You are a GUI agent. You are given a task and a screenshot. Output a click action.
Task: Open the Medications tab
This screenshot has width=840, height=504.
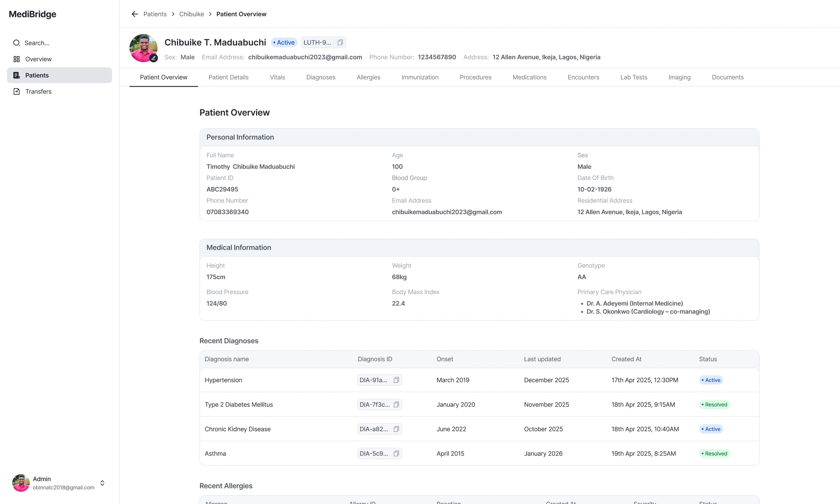coord(529,77)
